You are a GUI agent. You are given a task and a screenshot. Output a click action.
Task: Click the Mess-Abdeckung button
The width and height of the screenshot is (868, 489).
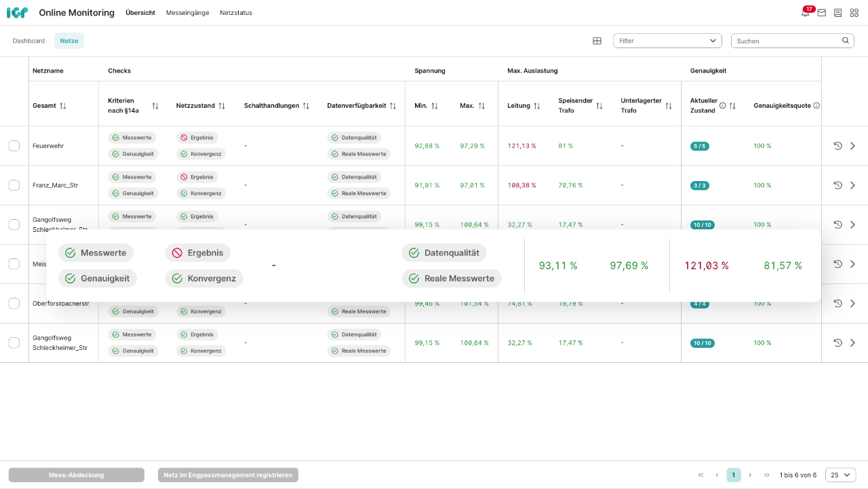[x=77, y=475]
